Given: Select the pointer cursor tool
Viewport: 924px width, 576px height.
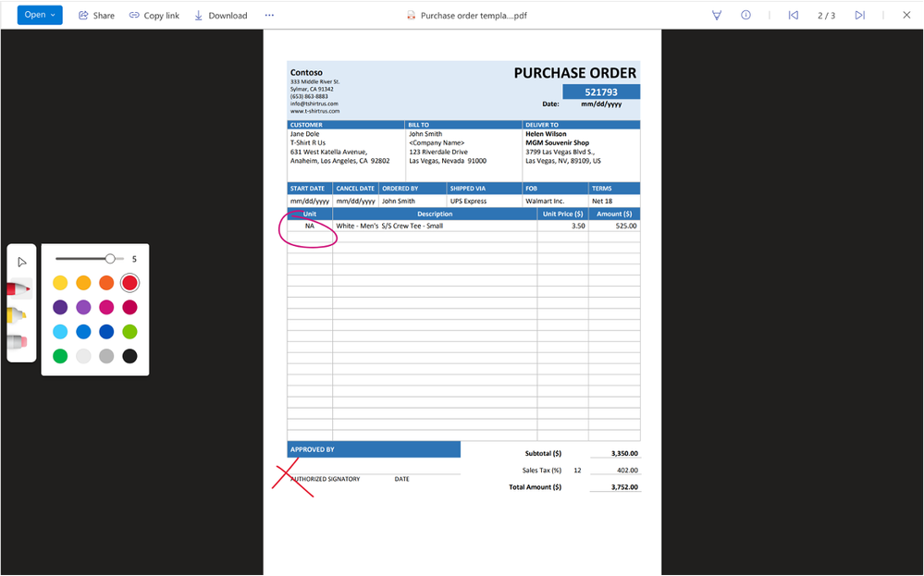Looking at the screenshot, I should click(22, 262).
